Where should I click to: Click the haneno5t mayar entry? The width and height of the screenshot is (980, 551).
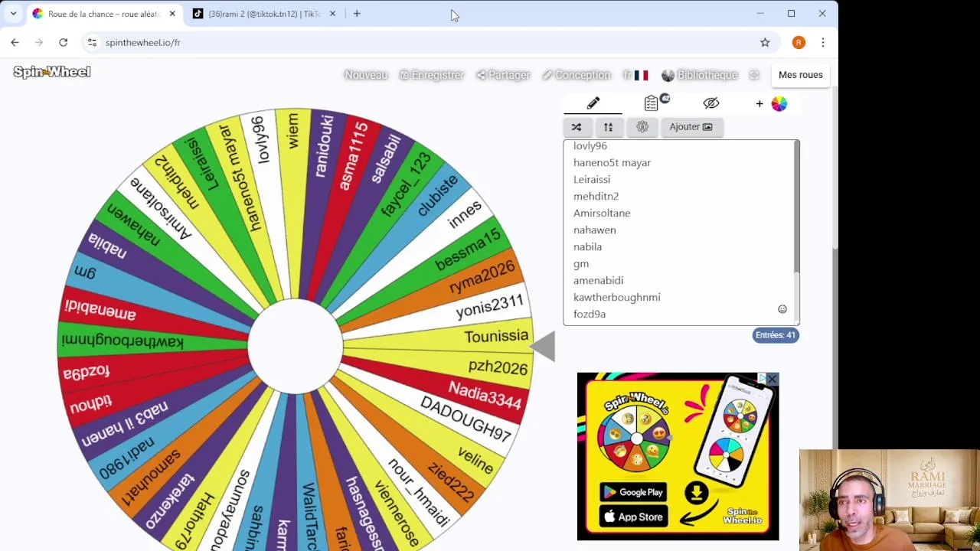(612, 162)
